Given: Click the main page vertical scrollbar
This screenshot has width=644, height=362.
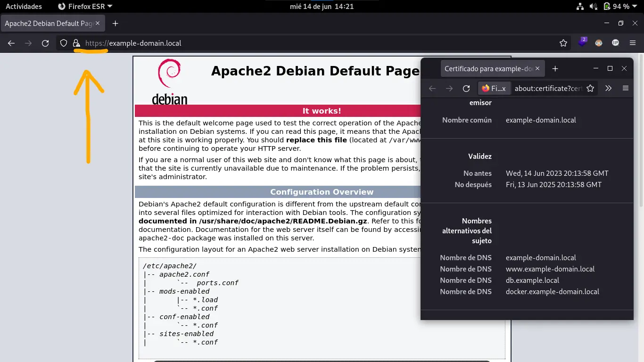Looking at the screenshot, I should (641, 130).
